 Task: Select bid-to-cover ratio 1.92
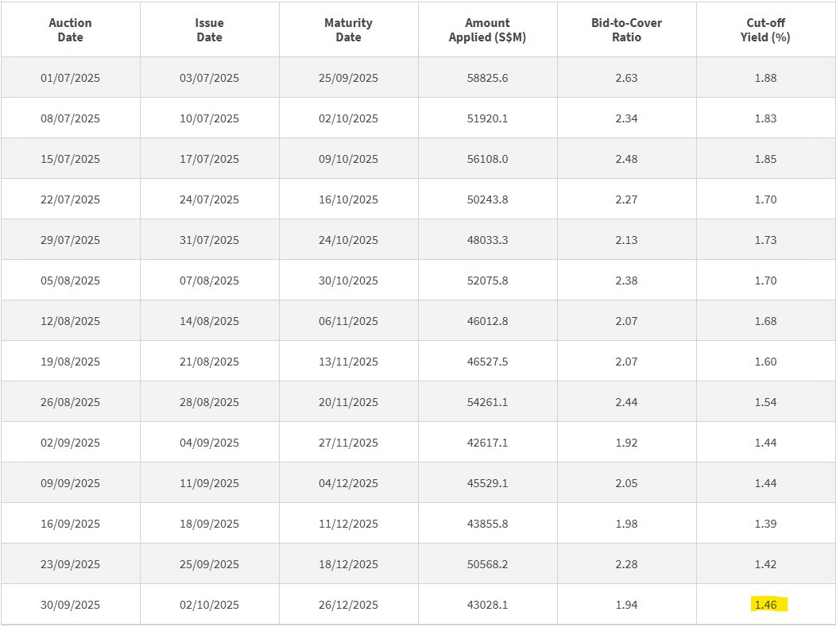pos(626,443)
